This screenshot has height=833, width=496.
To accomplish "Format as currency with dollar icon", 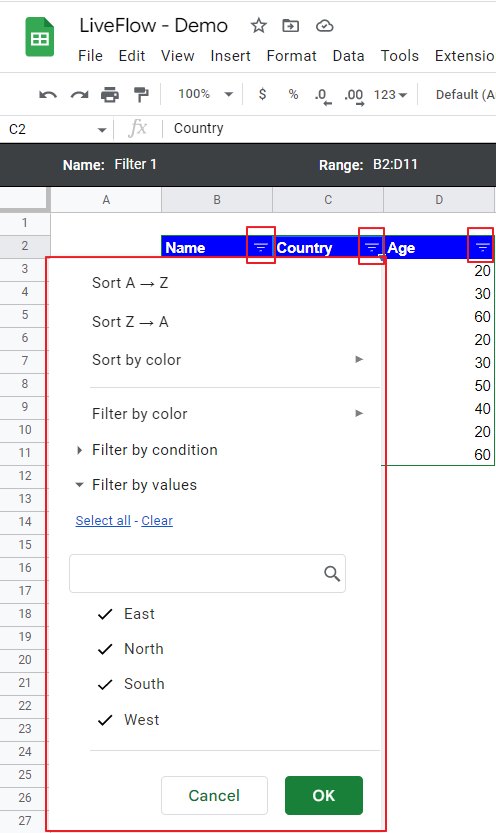I will pos(262,94).
